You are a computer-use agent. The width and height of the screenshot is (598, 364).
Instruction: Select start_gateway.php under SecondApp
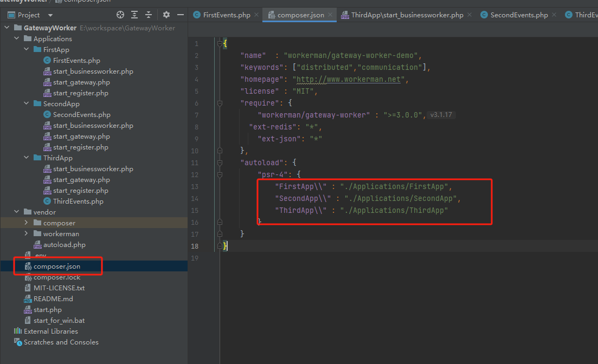pos(81,136)
